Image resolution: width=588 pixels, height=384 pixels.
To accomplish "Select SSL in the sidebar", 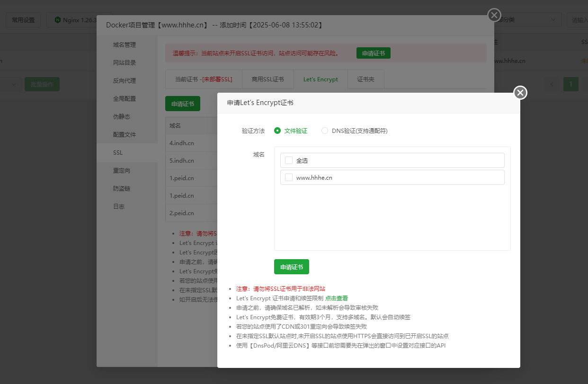I will (x=127, y=153).
